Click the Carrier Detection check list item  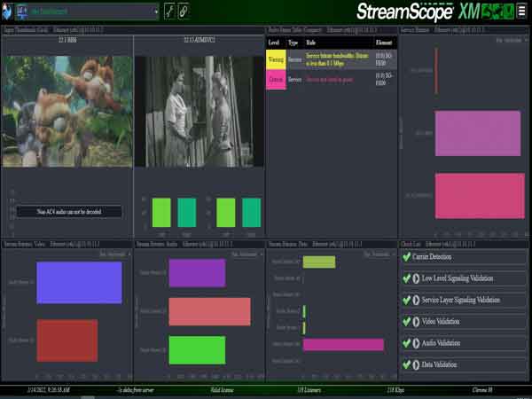click(464, 257)
